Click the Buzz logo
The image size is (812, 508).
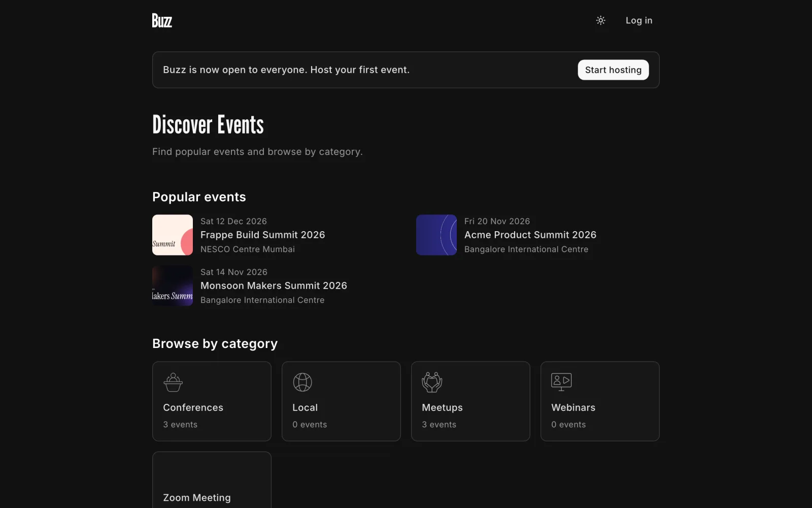(162, 20)
